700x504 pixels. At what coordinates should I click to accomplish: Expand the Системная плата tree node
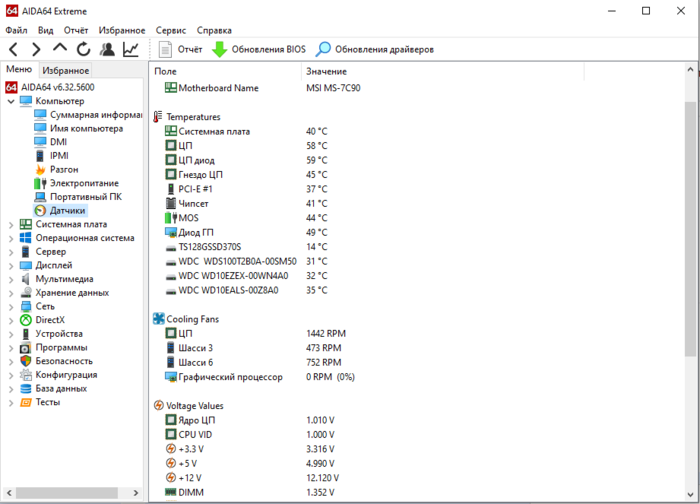point(11,225)
